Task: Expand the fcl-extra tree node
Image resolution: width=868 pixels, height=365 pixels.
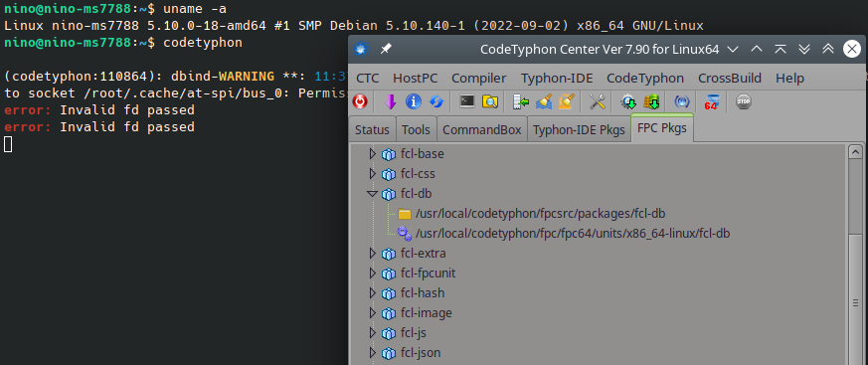Action: click(x=373, y=254)
